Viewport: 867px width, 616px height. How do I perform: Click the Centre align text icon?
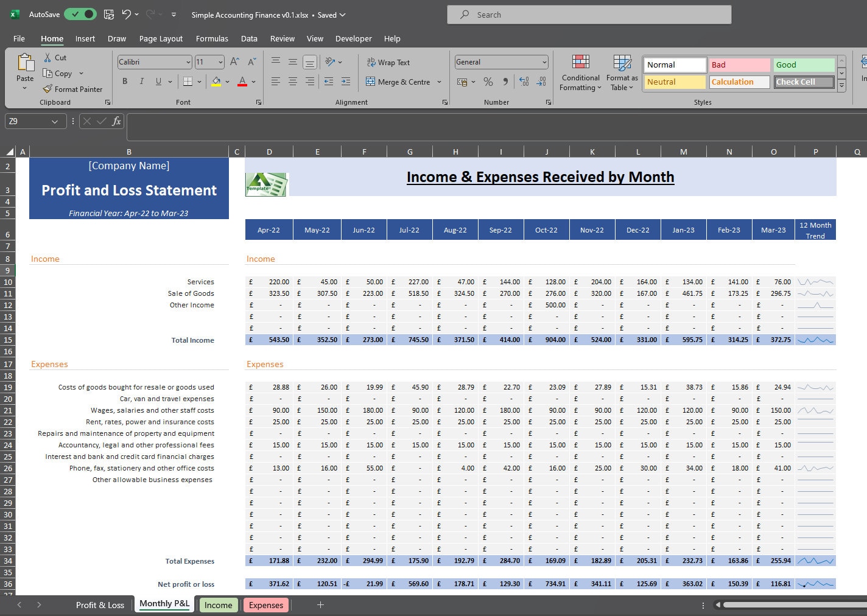(293, 81)
